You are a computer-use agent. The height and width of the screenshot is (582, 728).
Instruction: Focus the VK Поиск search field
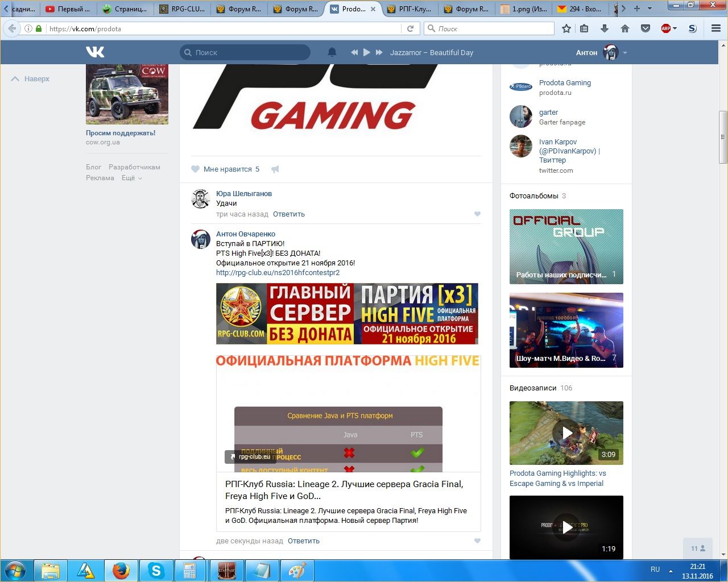pos(245,52)
